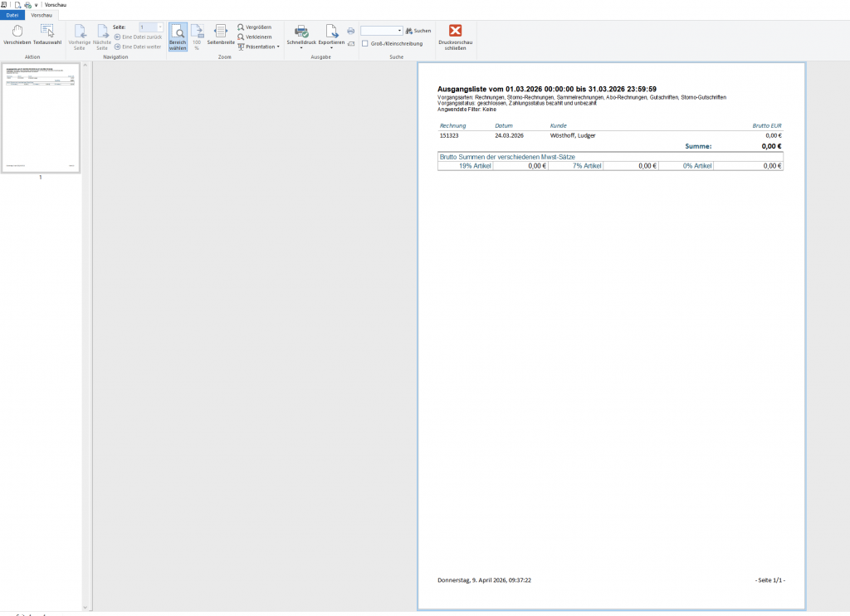The height and width of the screenshot is (616, 850).
Task: Open the Datei tab
Action: tap(12, 15)
